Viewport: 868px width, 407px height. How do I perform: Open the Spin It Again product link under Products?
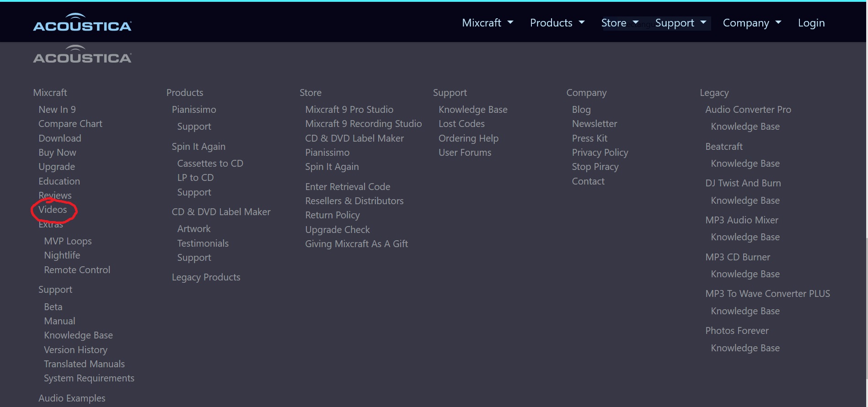click(198, 147)
